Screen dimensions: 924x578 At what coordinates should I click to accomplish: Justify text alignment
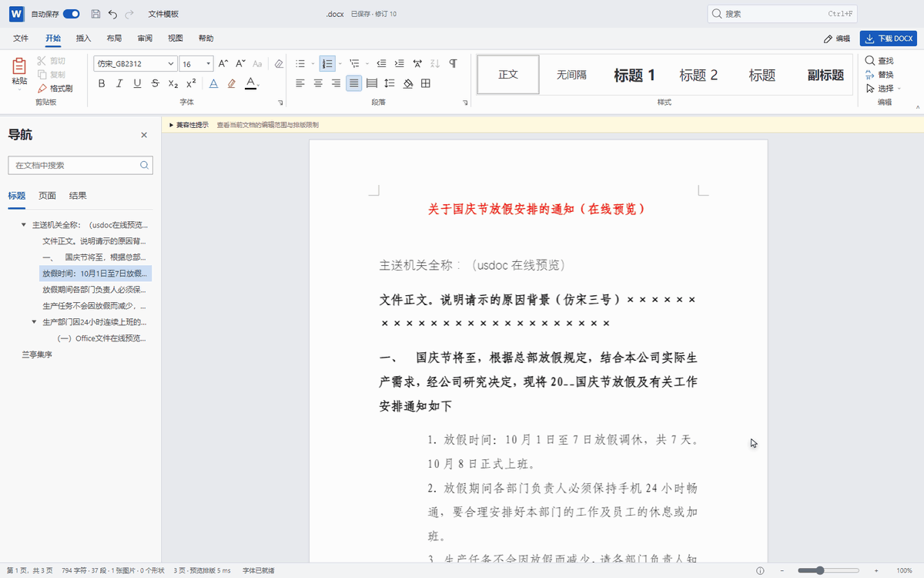click(354, 83)
